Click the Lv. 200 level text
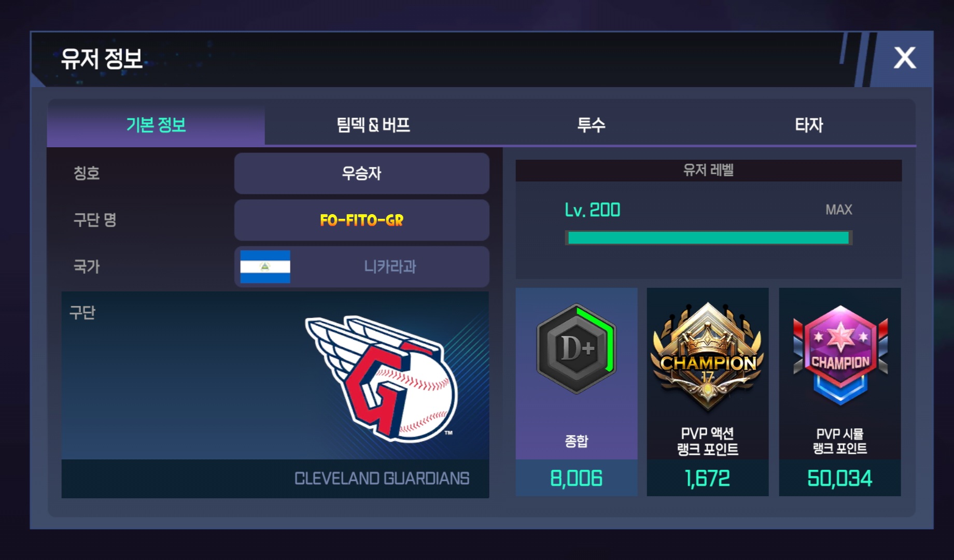 (592, 210)
